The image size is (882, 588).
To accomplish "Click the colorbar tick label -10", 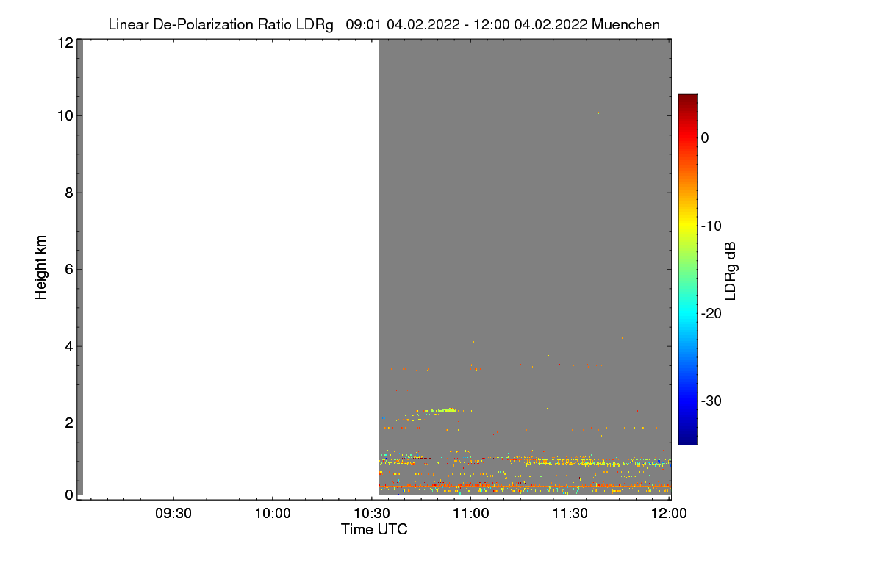I will click(711, 226).
